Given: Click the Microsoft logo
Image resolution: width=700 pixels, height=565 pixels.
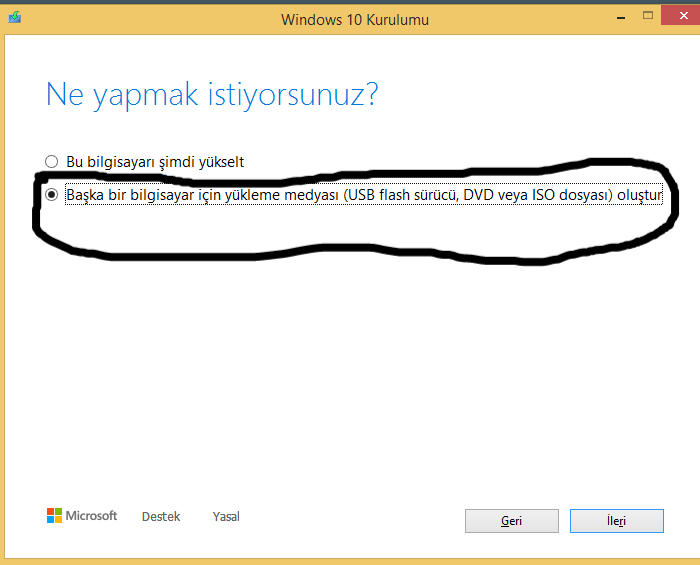Looking at the screenshot, I should click(x=82, y=515).
